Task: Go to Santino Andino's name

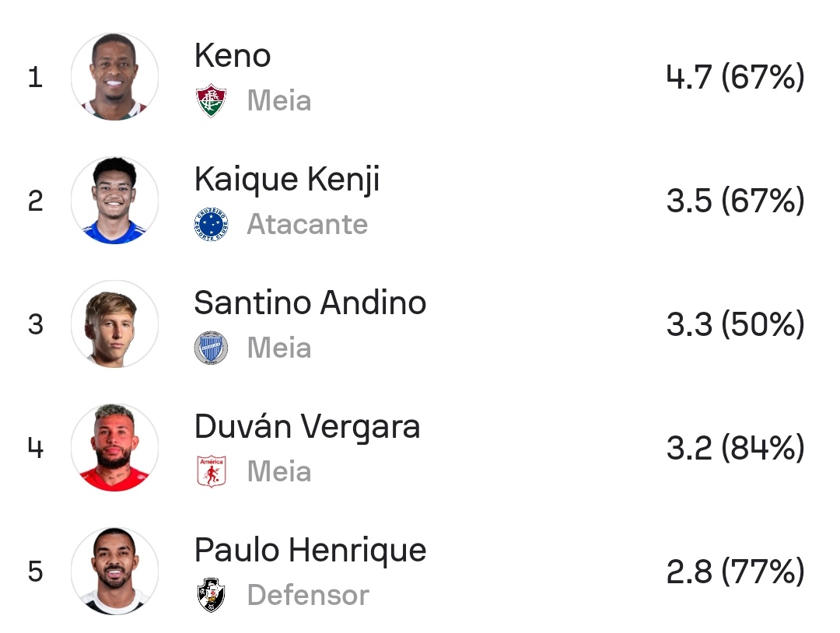Action: [x=310, y=303]
